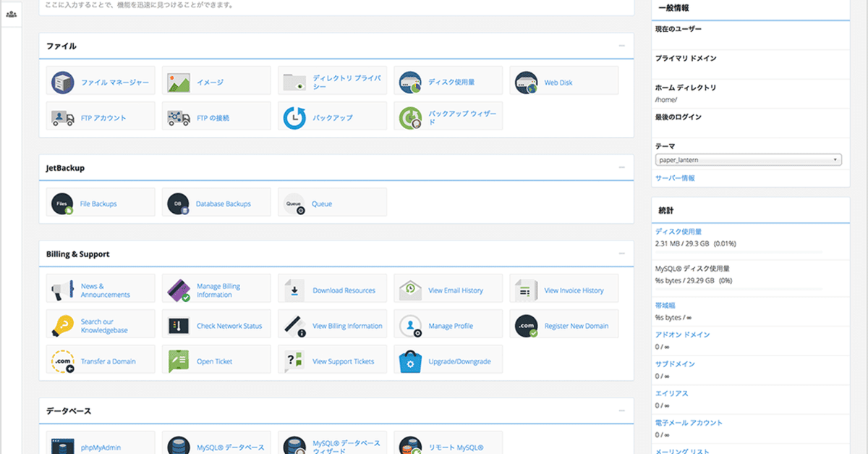Click the サーバー情報 link

click(x=675, y=177)
